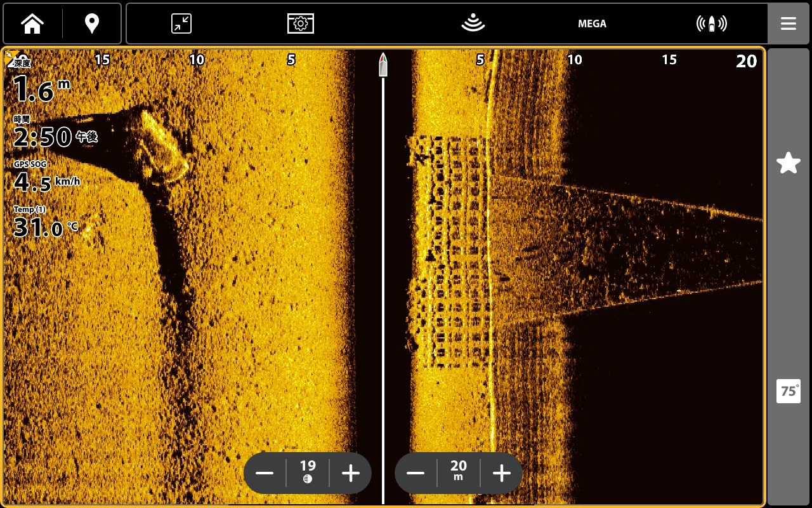Toggle the boat sonar transmit icon
Screen dimensions: 812x508
pos(711,23)
